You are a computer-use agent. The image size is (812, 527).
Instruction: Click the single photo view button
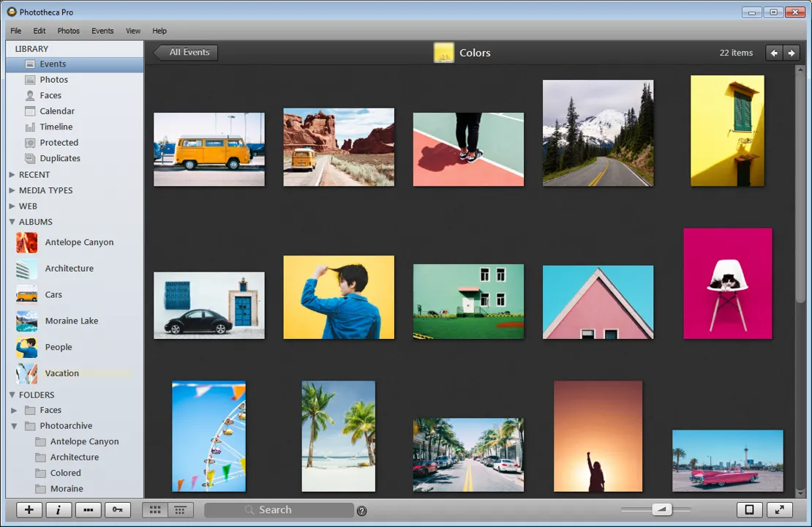pyautogui.click(x=749, y=510)
